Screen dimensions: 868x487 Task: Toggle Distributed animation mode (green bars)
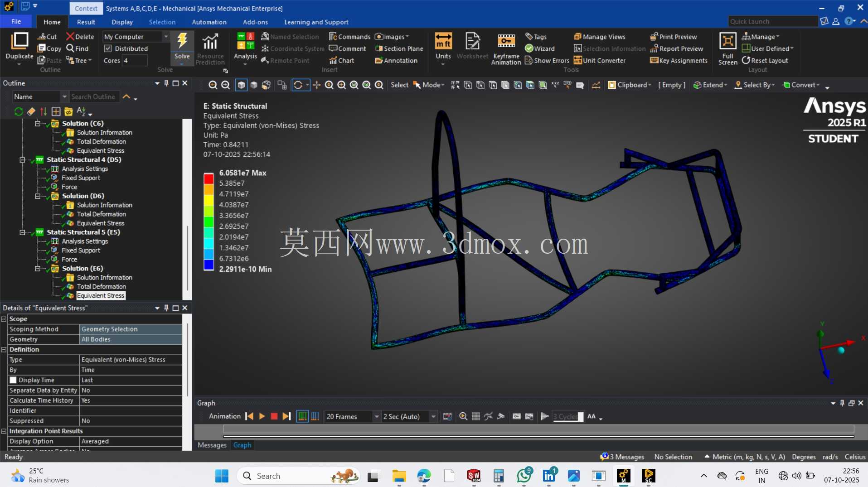pyautogui.click(x=302, y=416)
